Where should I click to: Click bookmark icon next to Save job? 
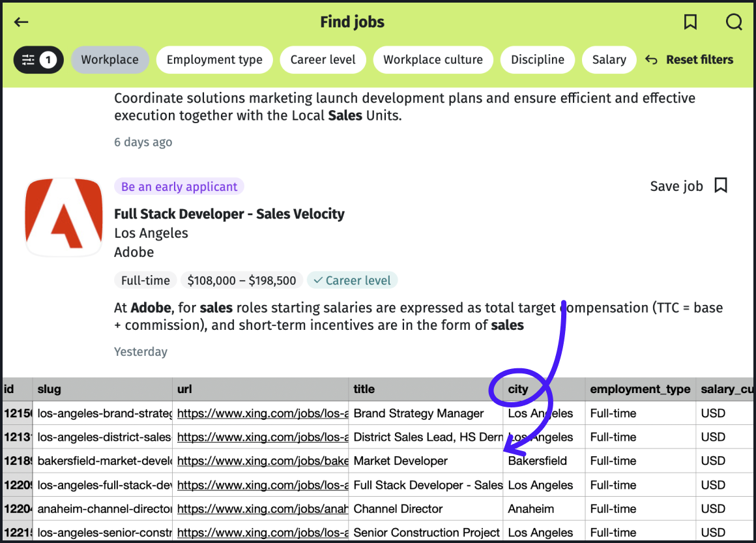pos(721,186)
